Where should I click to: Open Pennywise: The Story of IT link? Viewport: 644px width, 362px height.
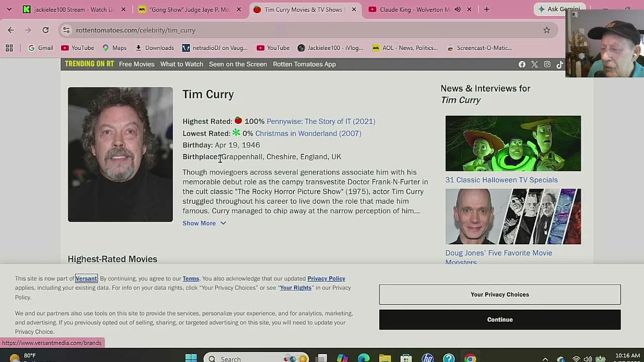click(321, 121)
